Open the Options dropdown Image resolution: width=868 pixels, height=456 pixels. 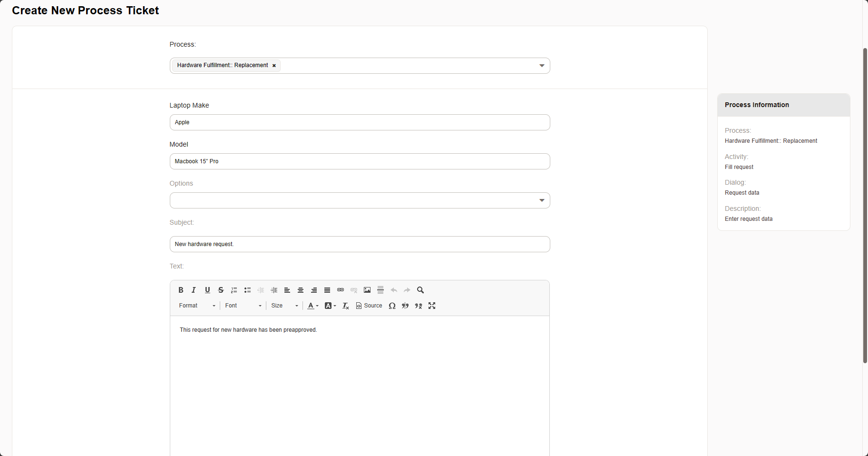[360, 200]
